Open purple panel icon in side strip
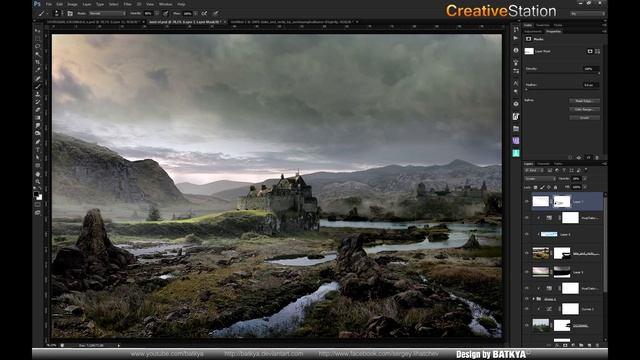640x360 pixels. click(516, 140)
